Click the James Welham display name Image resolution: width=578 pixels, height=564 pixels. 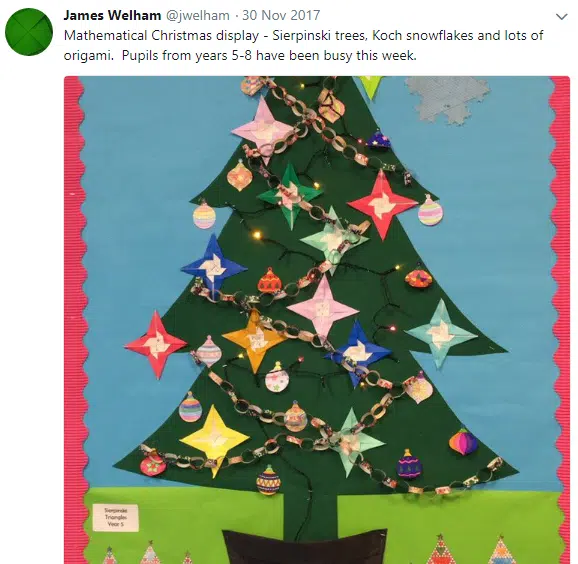112,15
